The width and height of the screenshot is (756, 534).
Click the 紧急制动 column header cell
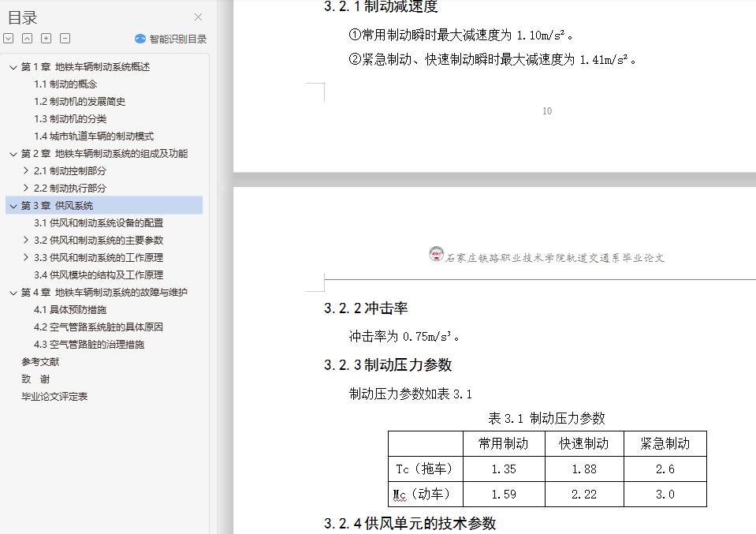(x=665, y=444)
